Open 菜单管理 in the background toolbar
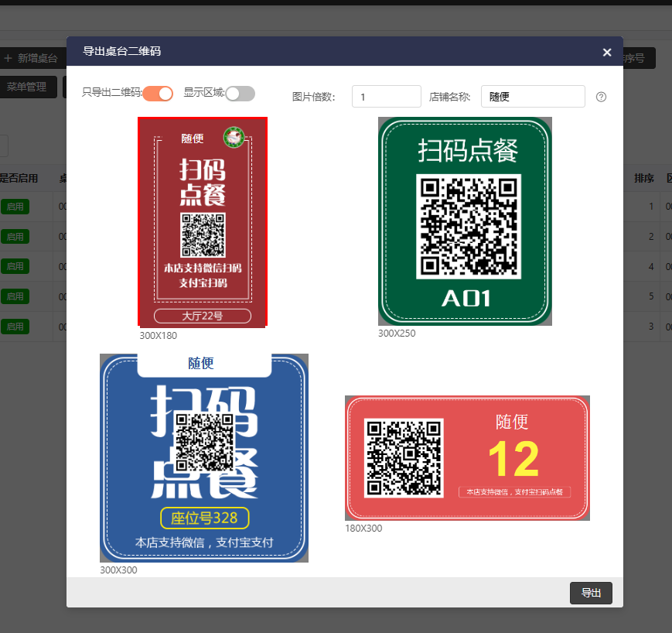 pyautogui.click(x=27, y=87)
